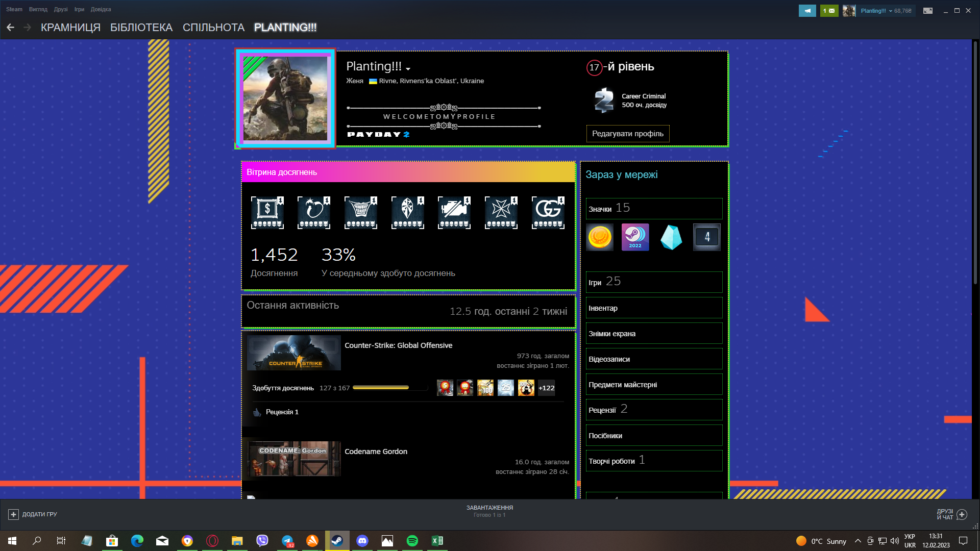Go to the СПІЛЬНОТА tab

(213, 28)
